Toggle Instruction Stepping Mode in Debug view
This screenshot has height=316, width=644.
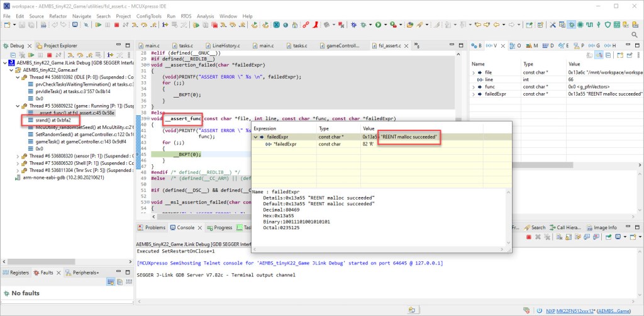coord(111,55)
